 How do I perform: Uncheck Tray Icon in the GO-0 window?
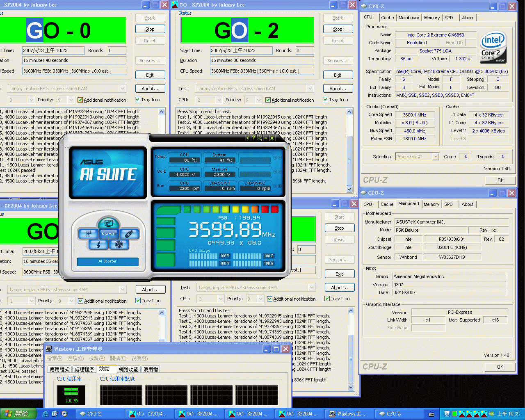(x=137, y=100)
